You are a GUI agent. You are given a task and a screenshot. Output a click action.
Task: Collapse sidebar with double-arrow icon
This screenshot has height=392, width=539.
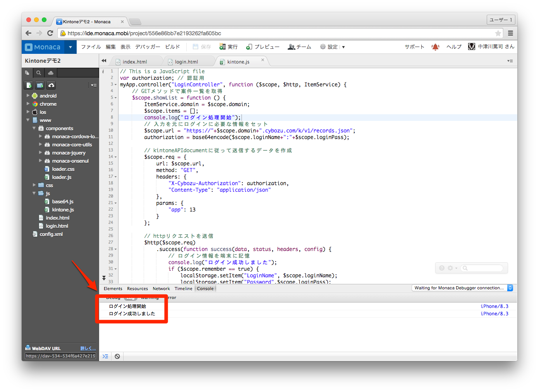(104, 61)
